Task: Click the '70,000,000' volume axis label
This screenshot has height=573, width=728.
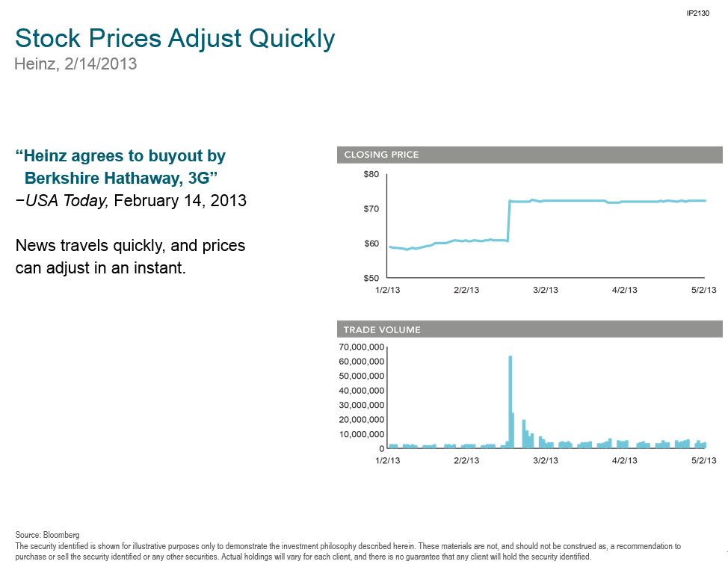Action: click(x=362, y=347)
